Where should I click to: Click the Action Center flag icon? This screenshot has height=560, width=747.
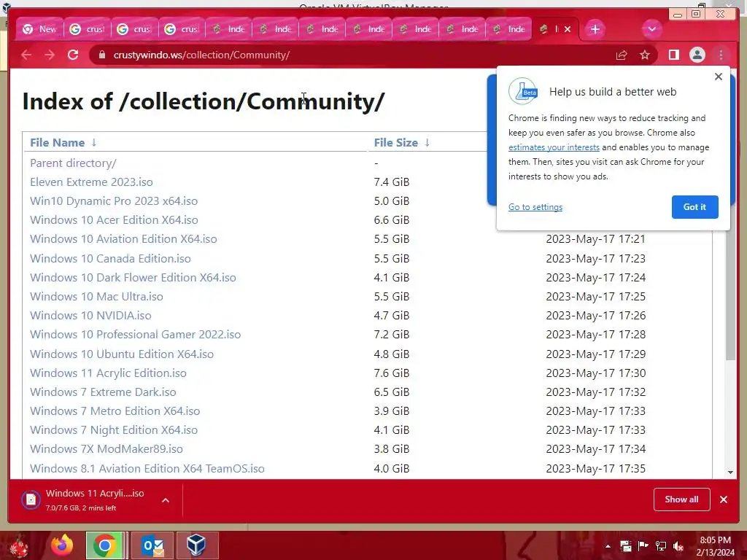pyautogui.click(x=643, y=546)
